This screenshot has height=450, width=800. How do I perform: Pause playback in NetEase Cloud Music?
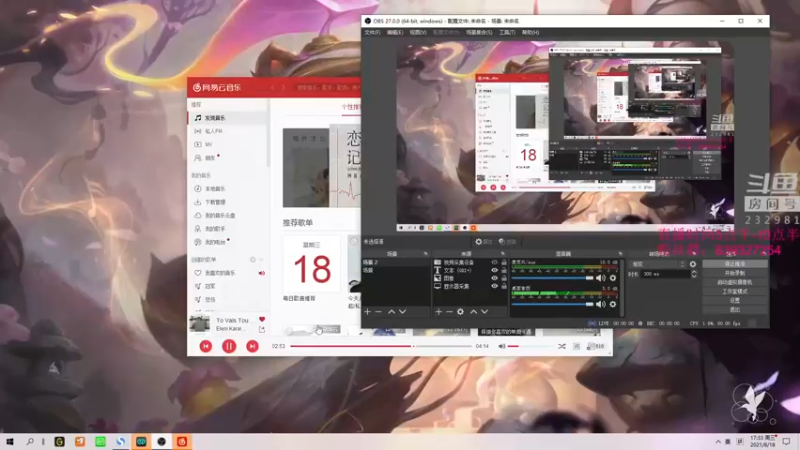[x=229, y=346]
